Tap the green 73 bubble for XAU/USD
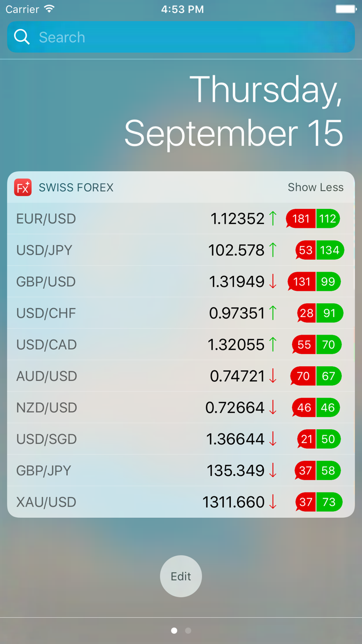This screenshot has height=644, width=362. (329, 502)
